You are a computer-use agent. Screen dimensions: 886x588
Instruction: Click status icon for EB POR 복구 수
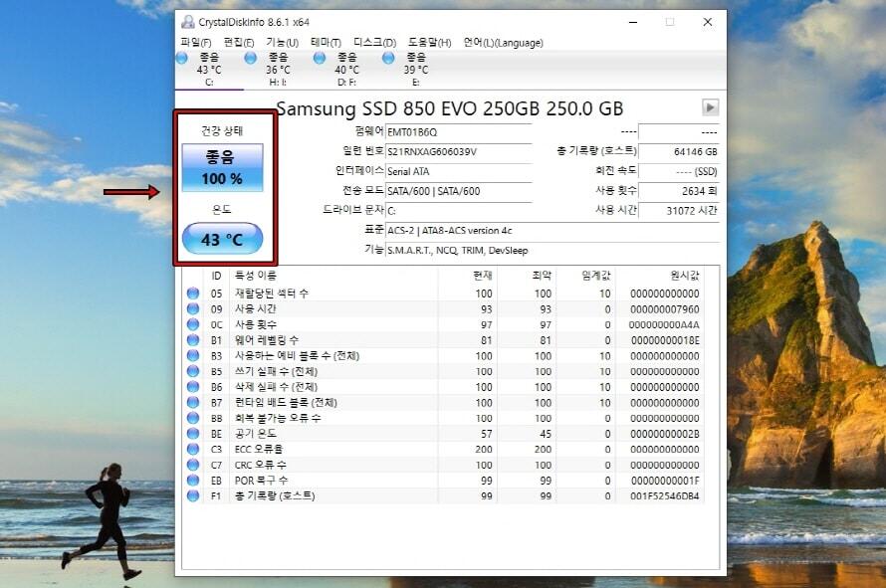point(193,481)
